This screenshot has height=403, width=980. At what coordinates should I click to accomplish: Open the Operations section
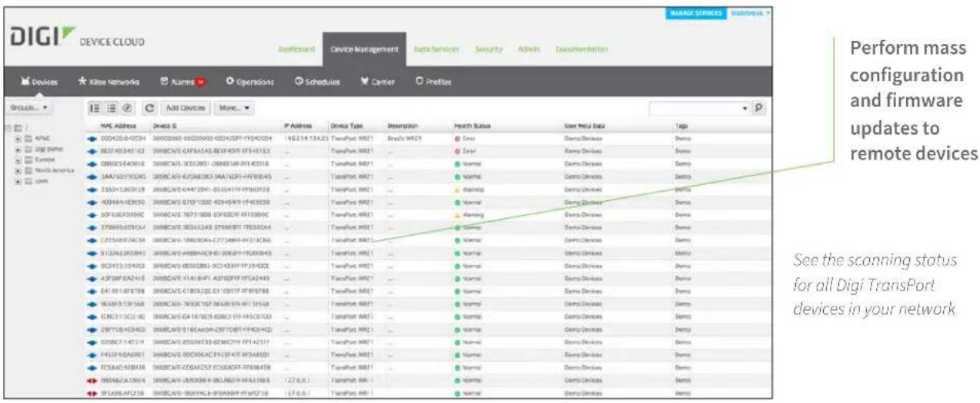coord(250,82)
